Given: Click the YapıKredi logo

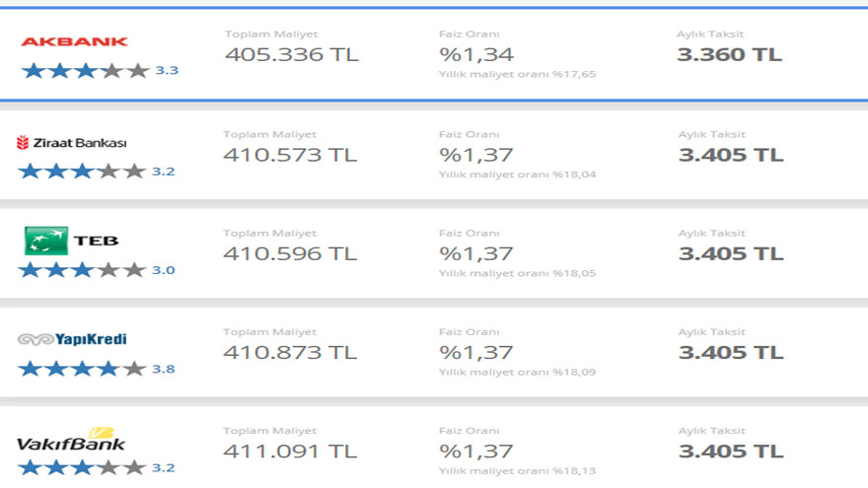Looking at the screenshot, I should 72,339.
